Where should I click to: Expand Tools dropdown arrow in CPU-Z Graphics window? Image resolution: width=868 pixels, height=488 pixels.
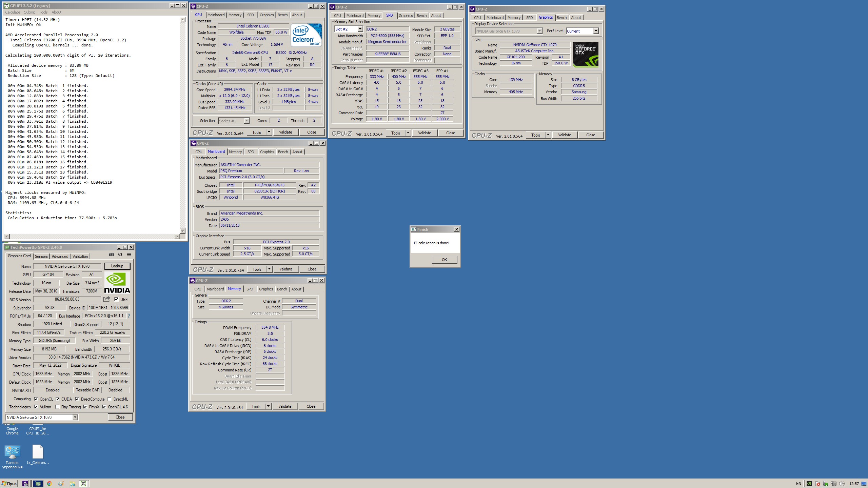point(548,135)
